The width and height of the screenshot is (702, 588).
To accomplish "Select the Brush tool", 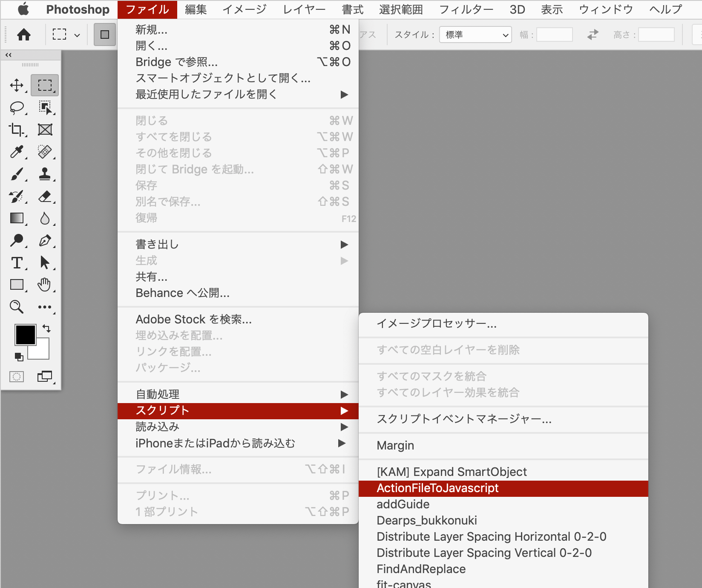I will (17, 174).
